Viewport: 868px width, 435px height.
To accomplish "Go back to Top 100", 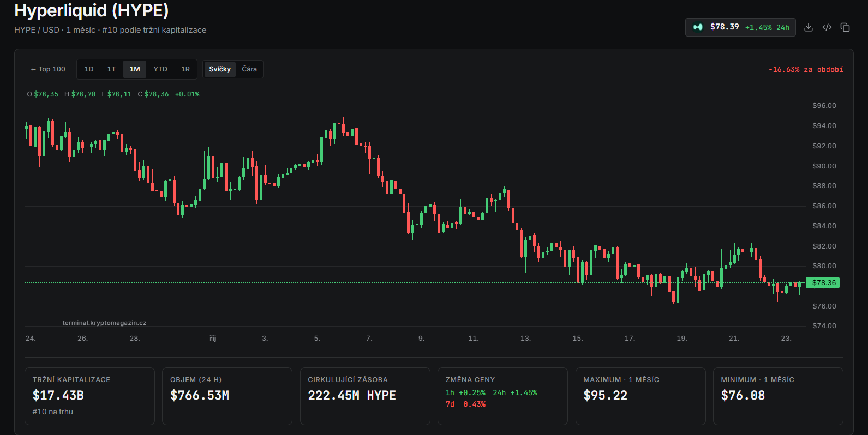I will [48, 69].
